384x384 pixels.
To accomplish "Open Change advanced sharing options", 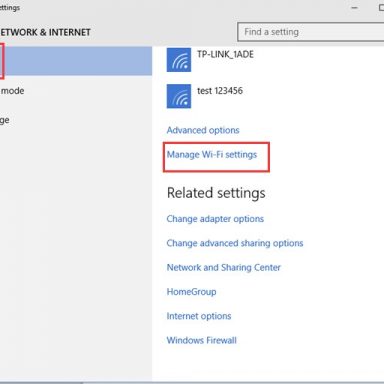I will [235, 243].
